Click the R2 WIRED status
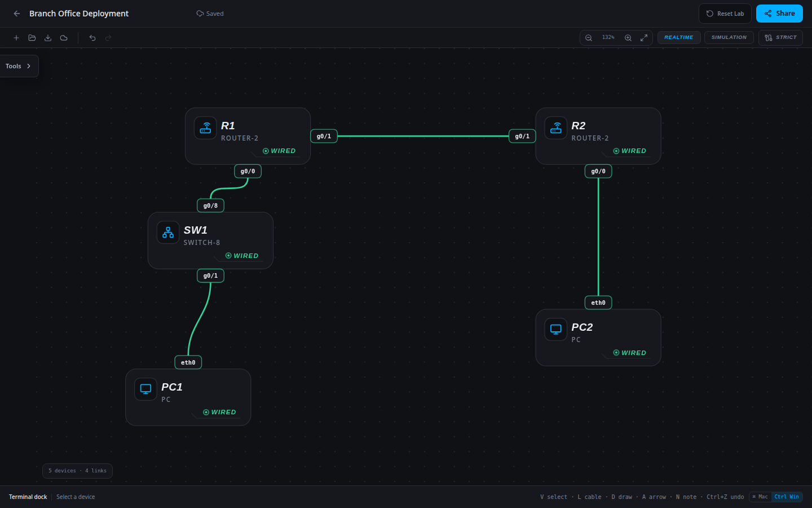The height and width of the screenshot is (508, 812). pyautogui.click(x=630, y=151)
